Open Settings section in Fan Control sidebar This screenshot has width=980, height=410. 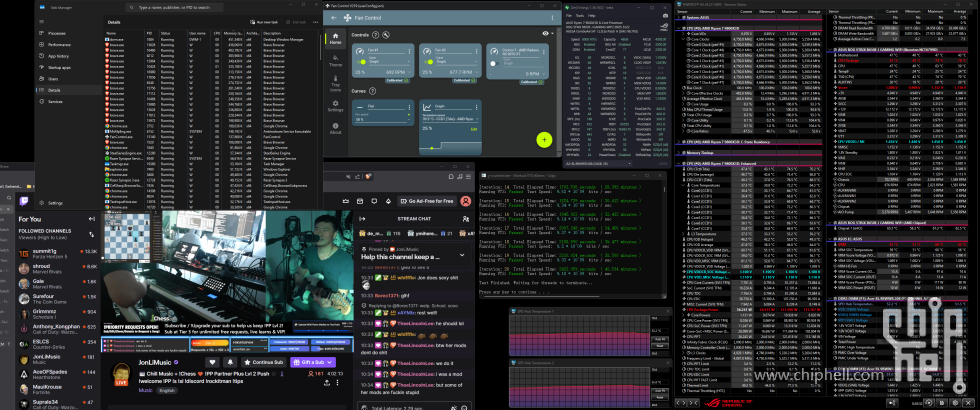(335, 106)
